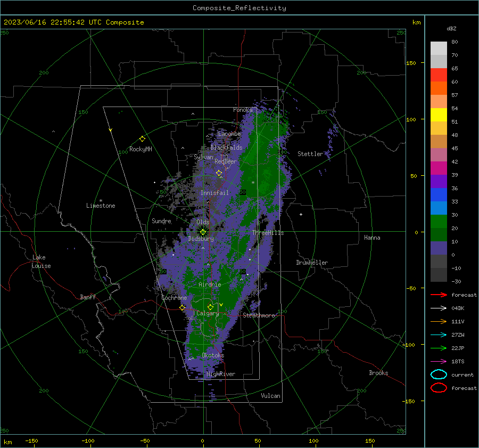This screenshot has width=479, height=448.
Task: Click the ThreeHills city label
Action: pyautogui.click(x=268, y=233)
